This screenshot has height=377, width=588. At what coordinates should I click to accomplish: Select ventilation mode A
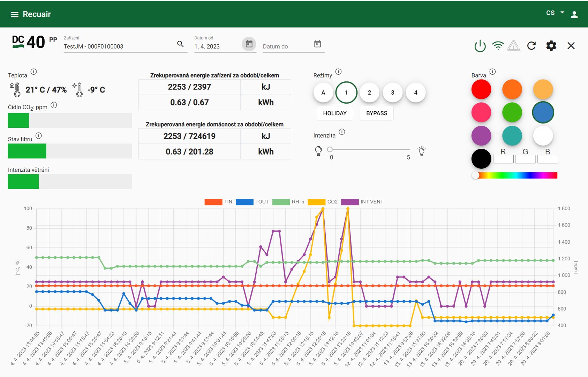pos(323,93)
